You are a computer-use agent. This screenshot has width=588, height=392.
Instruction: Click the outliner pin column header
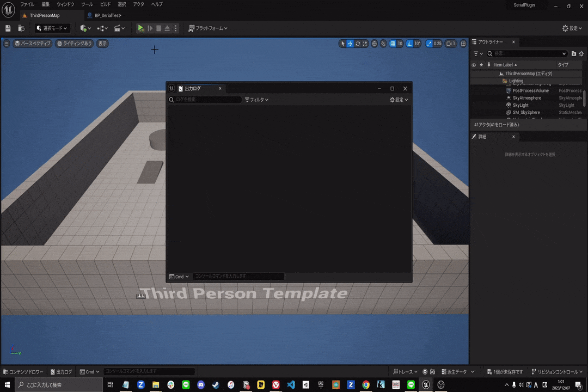pyautogui.click(x=488, y=65)
